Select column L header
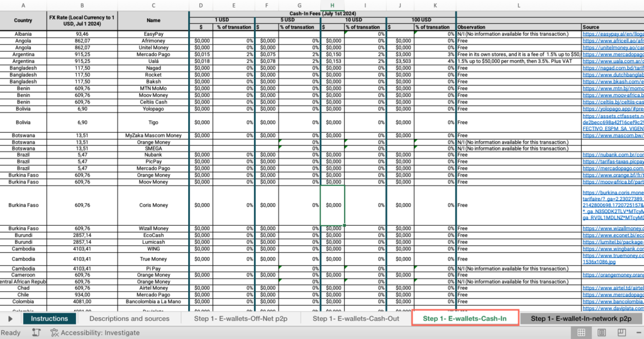 [x=519, y=5]
